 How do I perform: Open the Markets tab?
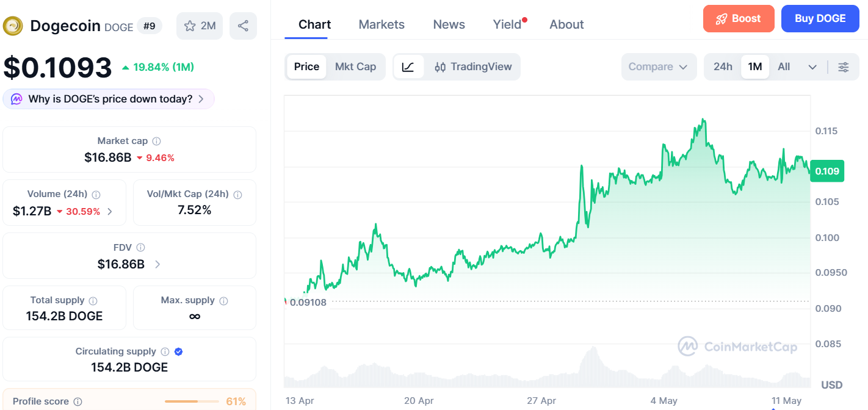tap(382, 24)
